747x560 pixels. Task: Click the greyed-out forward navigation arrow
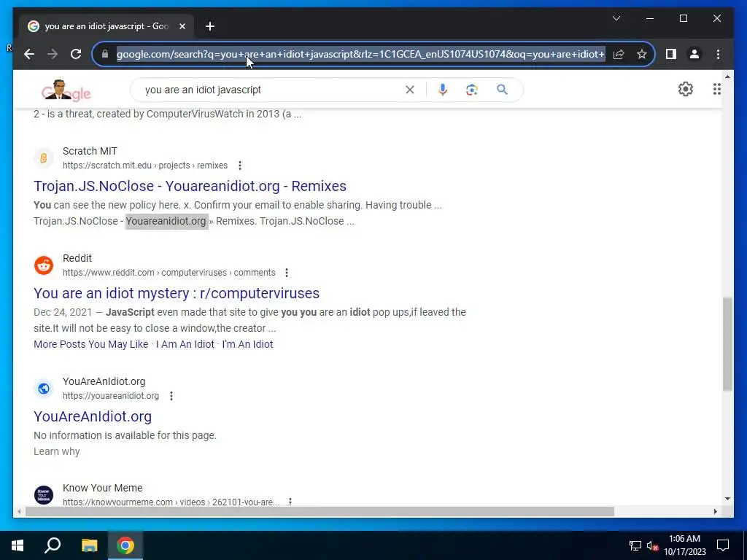[x=53, y=54]
